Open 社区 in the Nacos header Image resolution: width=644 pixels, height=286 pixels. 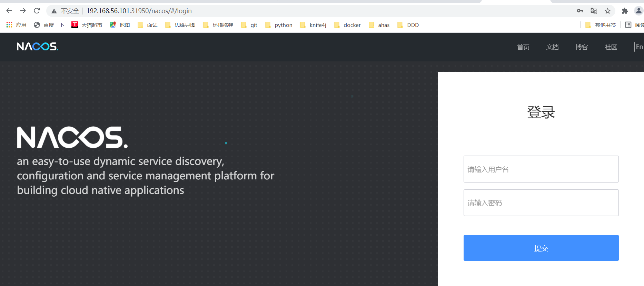coord(611,47)
